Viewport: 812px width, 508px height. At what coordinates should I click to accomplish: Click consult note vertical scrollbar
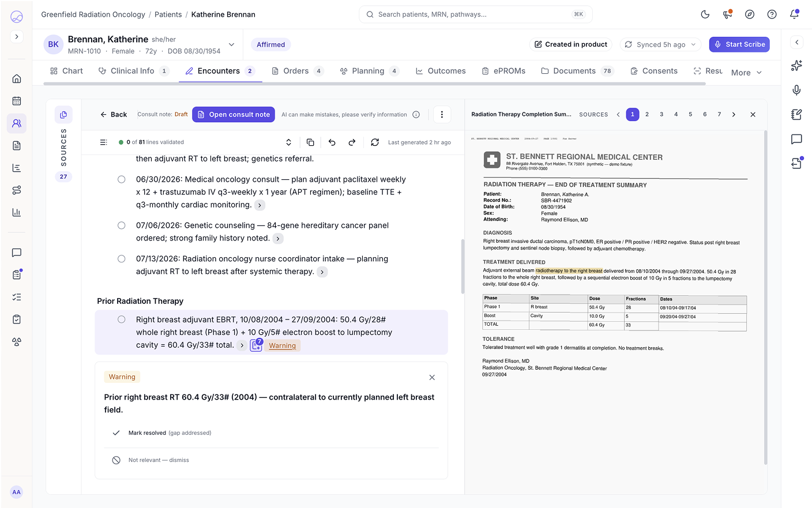[x=463, y=266]
